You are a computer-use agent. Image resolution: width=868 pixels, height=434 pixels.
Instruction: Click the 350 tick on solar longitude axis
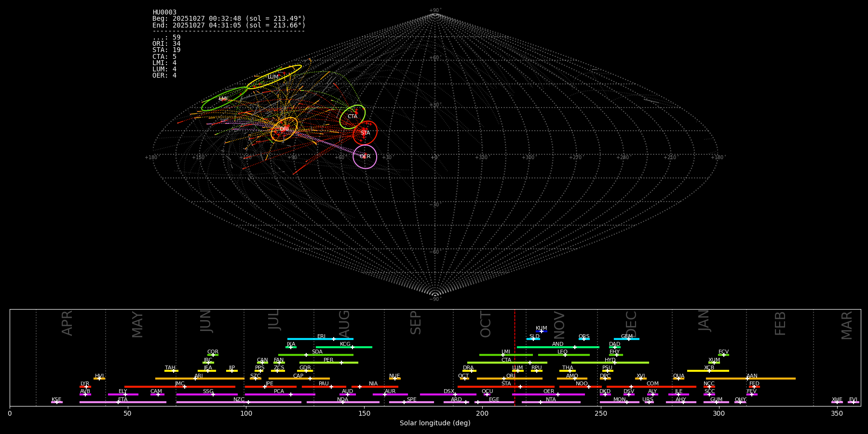coord(837,413)
